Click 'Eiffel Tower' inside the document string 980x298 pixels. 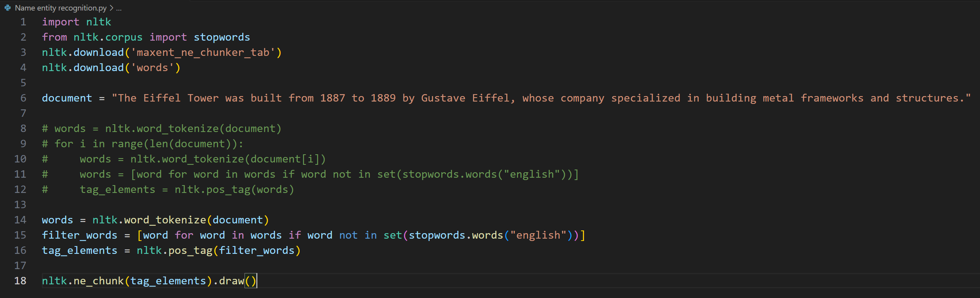coord(181,98)
